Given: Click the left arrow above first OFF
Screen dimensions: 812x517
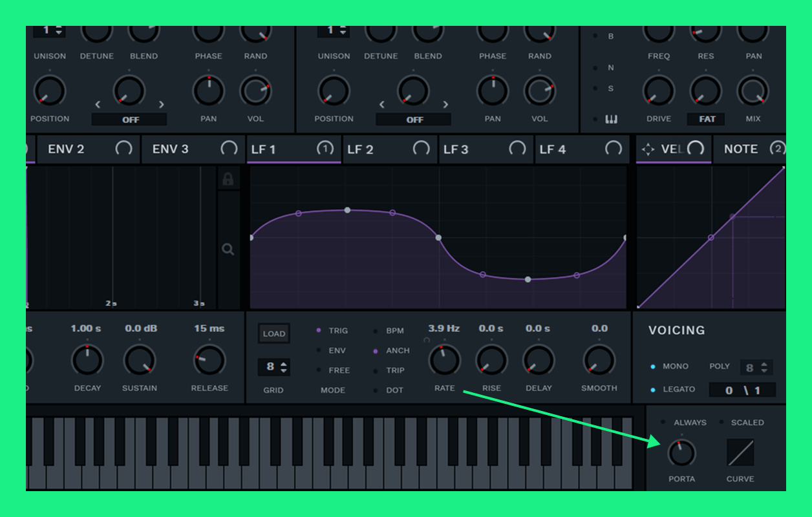Looking at the screenshot, I should point(98,105).
